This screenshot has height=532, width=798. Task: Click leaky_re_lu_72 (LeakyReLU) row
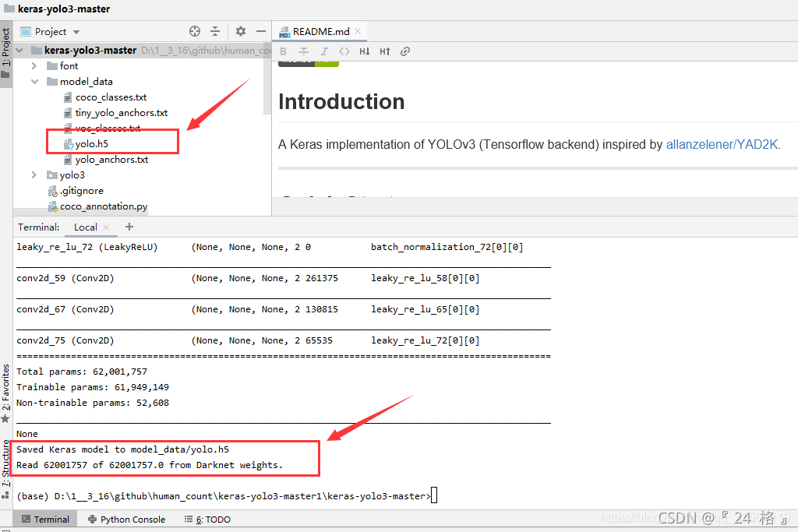click(x=270, y=247)
